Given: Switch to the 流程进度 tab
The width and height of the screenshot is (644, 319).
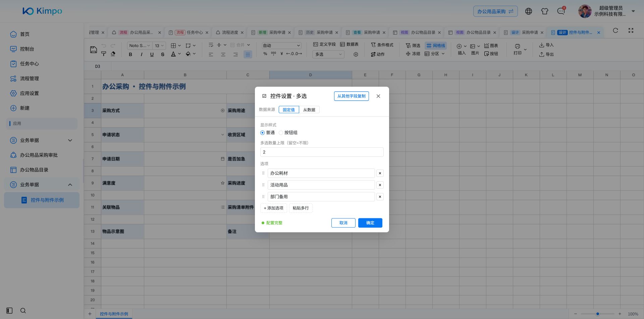Looking at the screenshot, I should 230,33.
